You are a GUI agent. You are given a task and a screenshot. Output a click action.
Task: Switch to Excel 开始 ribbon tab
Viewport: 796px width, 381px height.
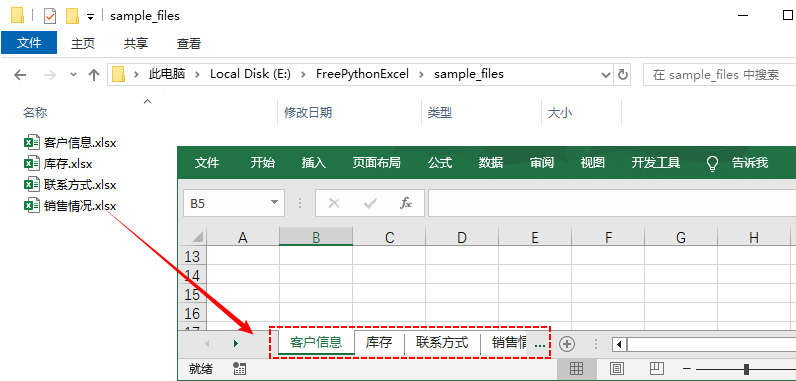pos(262,163)
